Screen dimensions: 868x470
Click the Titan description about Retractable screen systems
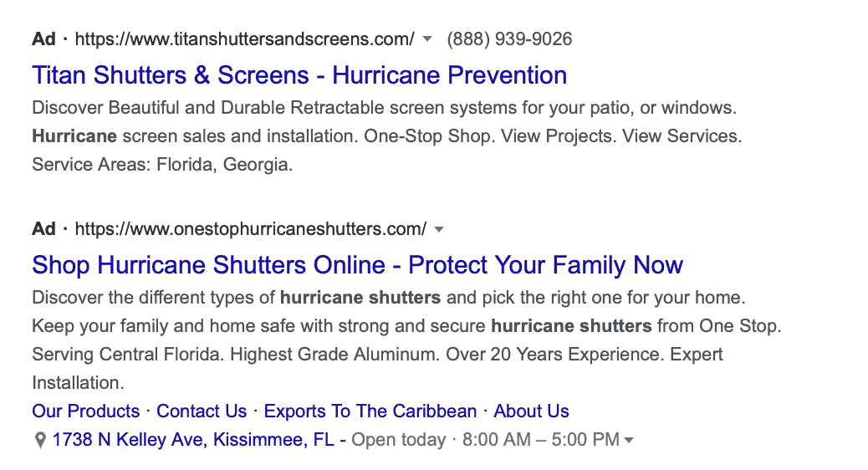click(x=384, y=107)
